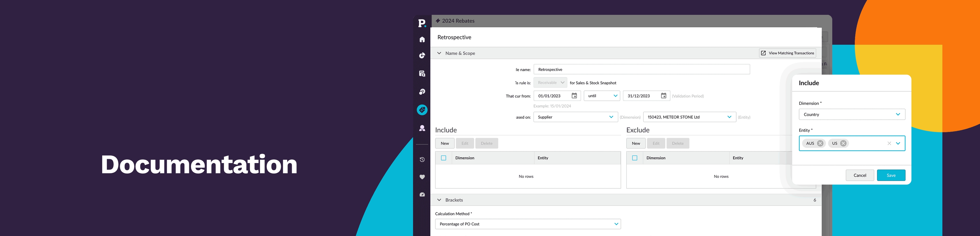Open calendar picker for 01/01/2023 date
The width and height of the screenshot is (980, 236).
pos(574,96)
